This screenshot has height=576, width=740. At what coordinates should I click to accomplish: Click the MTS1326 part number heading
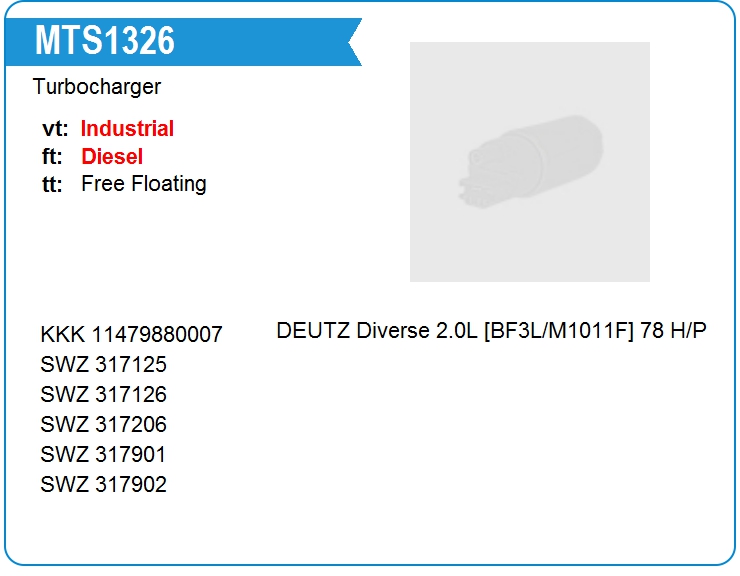pos(105,41)
